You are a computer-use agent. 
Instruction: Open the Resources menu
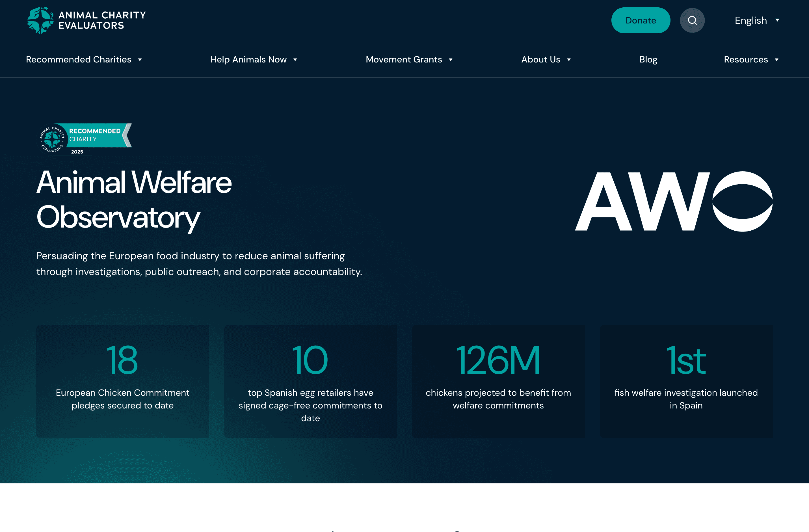pyautogui.click(x=746, y=59)
